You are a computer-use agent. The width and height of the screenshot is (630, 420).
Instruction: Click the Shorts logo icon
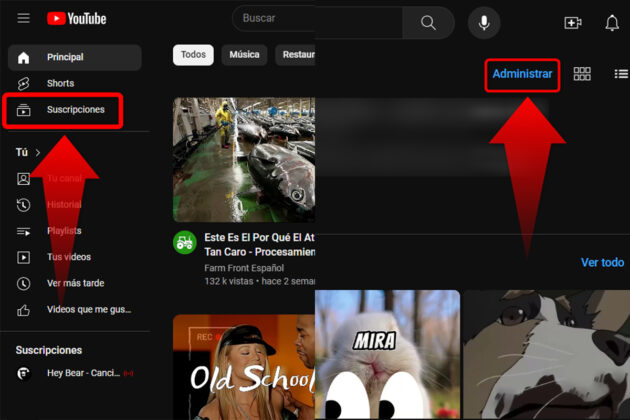(23, 83)
